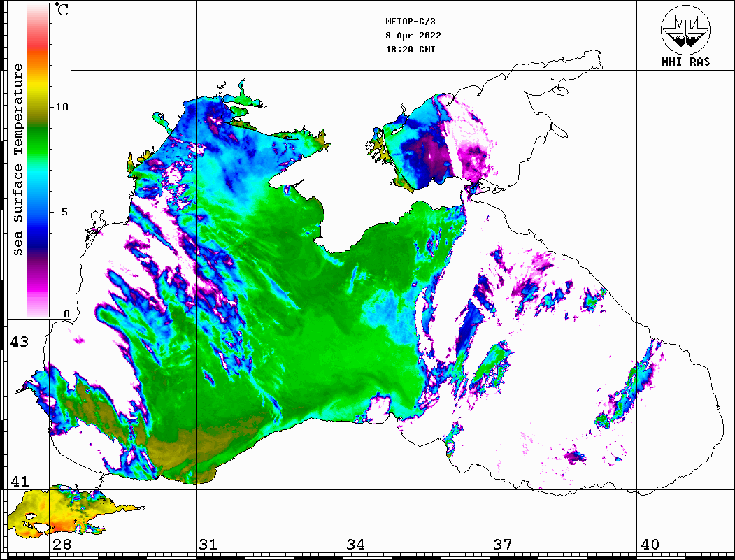This screenshot has width=735, height=560.
Task: Click the '5' tick on the scale
Action: point(64,212)
